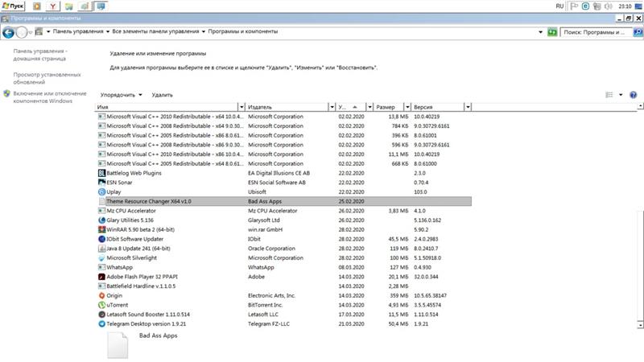Open Просмотр установленных обновлений link
Image resolution: width=644 pixels, height=362 pixels.
[47, 78]
